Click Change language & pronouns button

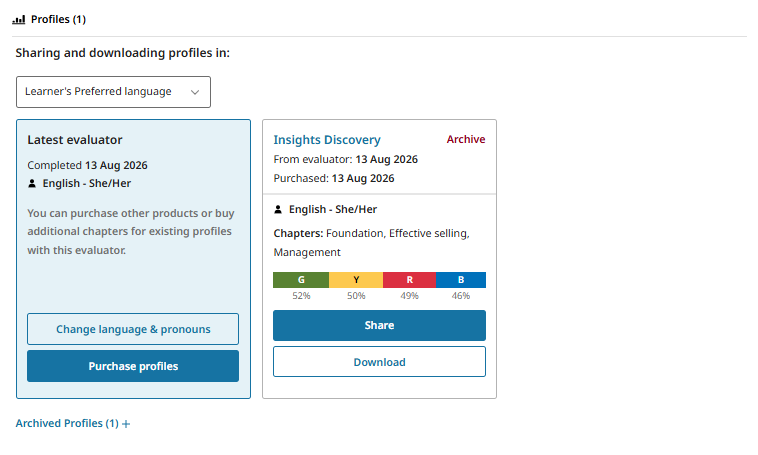coord(133,329)
